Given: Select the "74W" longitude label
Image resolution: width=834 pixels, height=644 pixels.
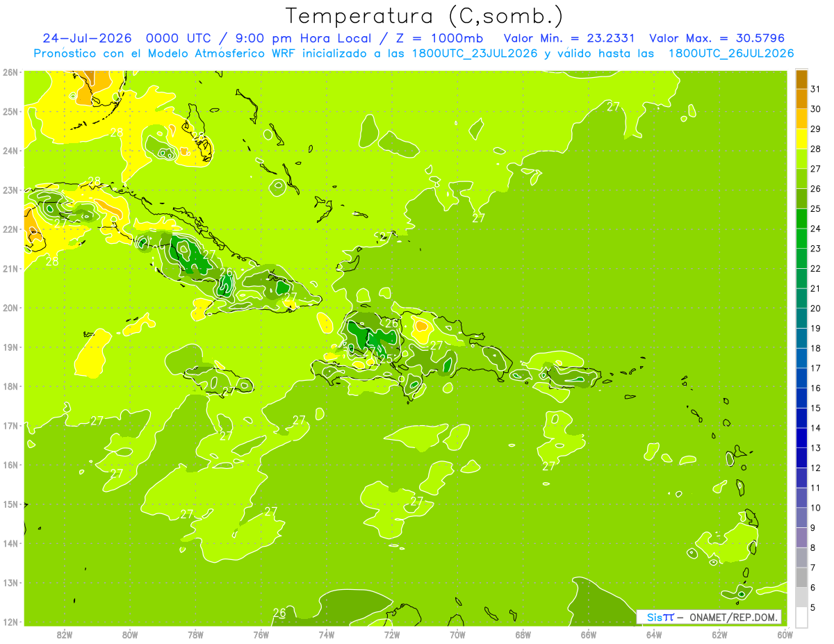Looking at the screenshot, I should click(x=327, y=634).
